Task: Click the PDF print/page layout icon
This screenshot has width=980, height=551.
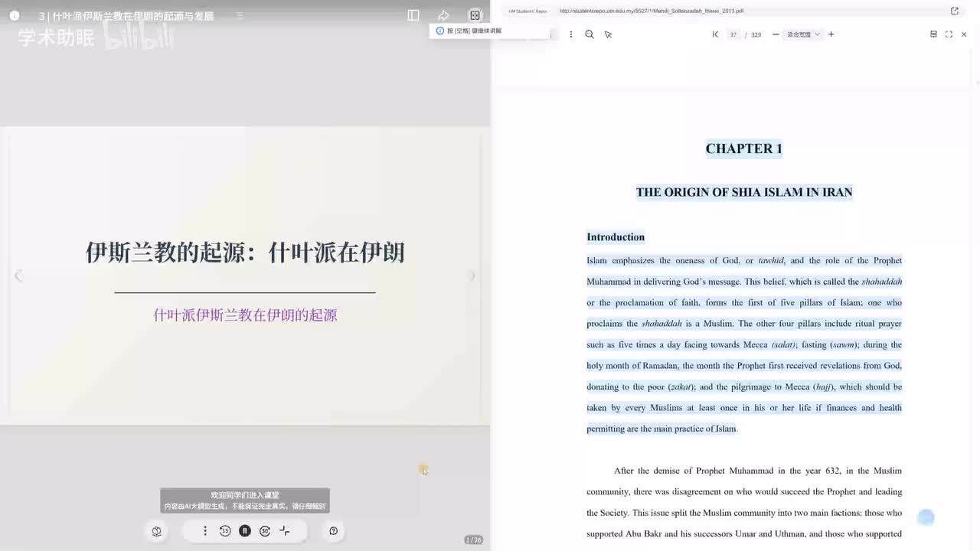Action: [933, 34]
